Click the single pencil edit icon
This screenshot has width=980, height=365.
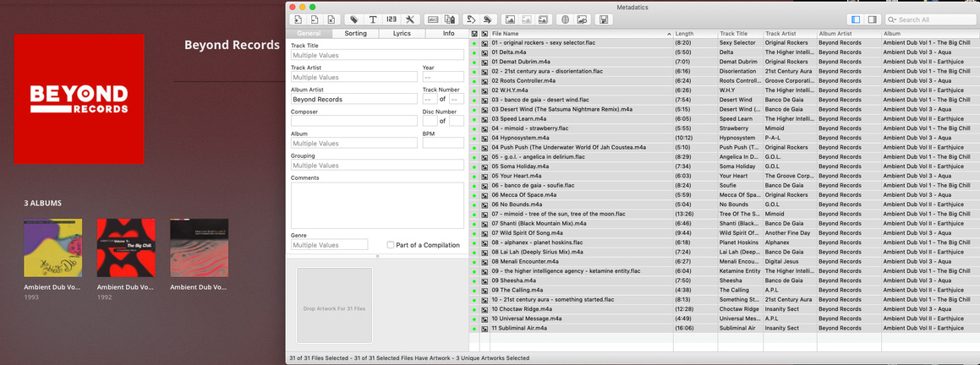tap(471, 19)
